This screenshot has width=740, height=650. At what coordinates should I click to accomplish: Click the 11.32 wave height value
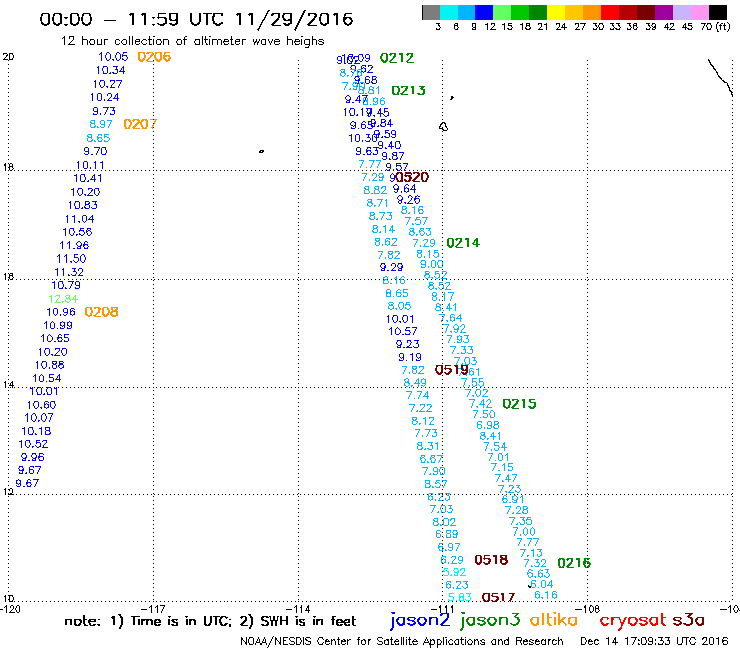coord(69,272)
